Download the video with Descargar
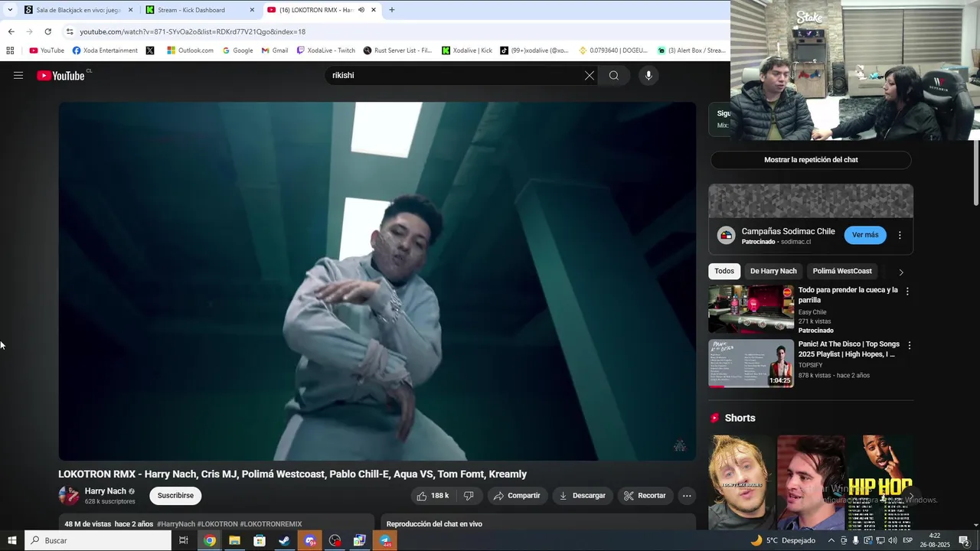 coord(583,496)
